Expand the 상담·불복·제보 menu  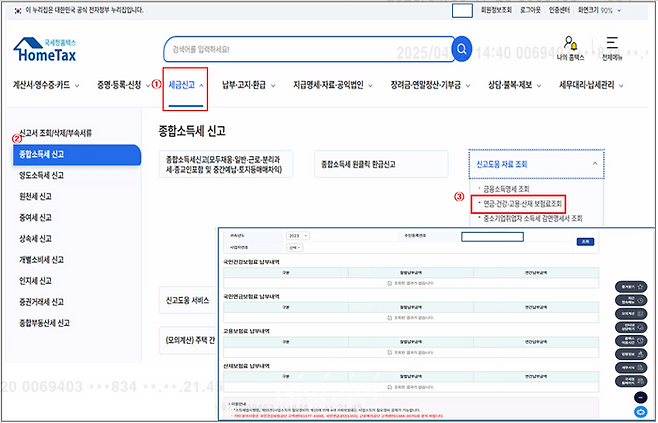(x=514, y=85)
